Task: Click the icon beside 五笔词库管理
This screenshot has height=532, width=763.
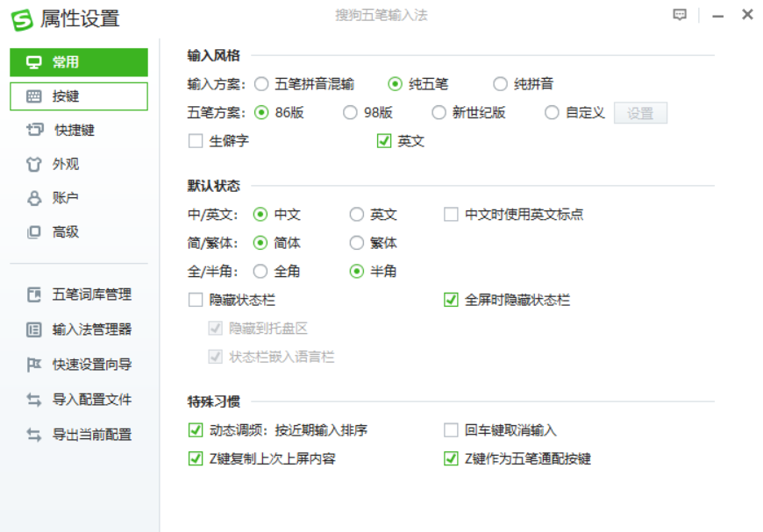Action: 34,294
